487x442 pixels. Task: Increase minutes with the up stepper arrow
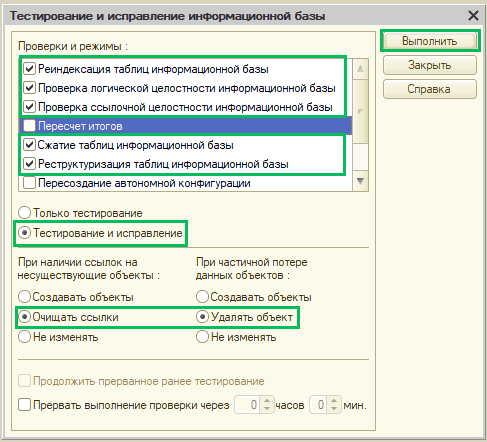[x=334, y=400]
